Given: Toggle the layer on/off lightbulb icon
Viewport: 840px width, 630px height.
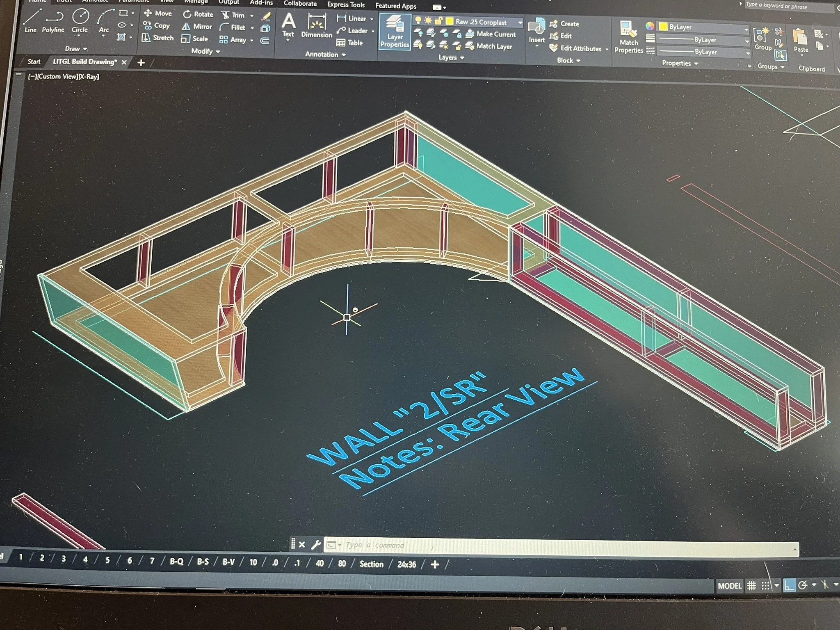Looking at the screenshot, I should pos(418,21).
